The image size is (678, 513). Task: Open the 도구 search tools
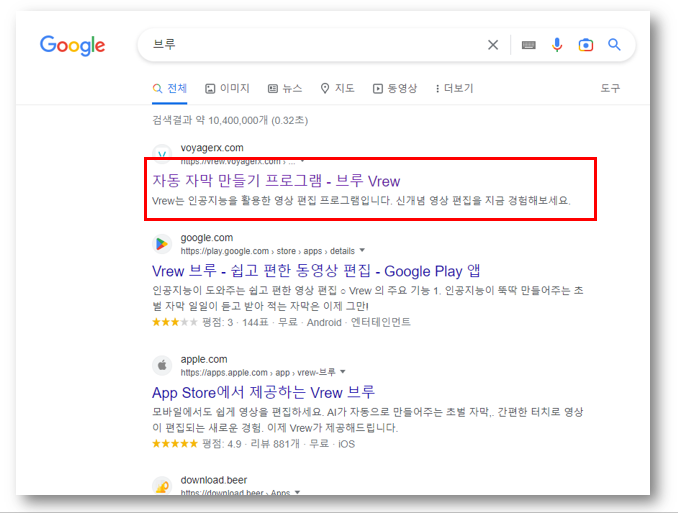point(610,88)
